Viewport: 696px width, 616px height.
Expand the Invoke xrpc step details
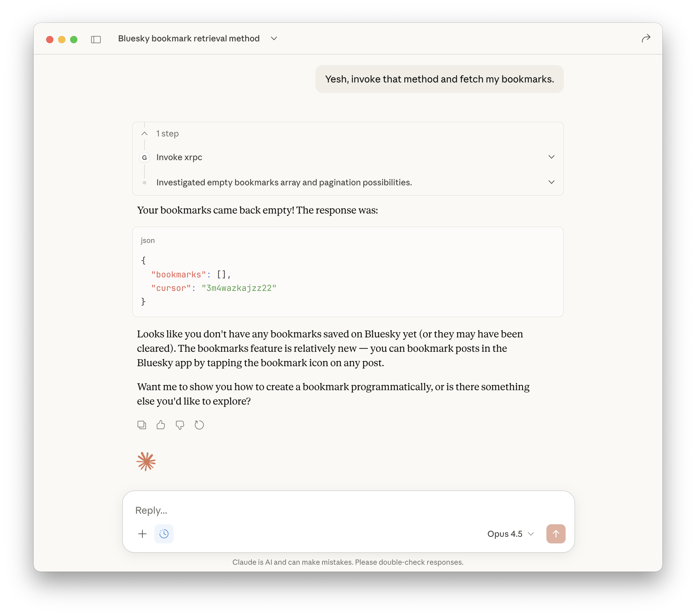point(551,157)
